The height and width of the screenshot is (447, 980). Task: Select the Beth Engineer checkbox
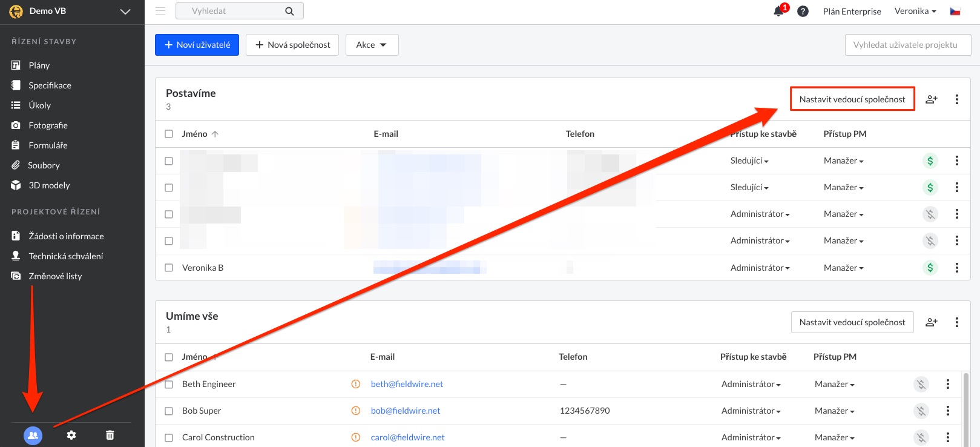[169, 384]
